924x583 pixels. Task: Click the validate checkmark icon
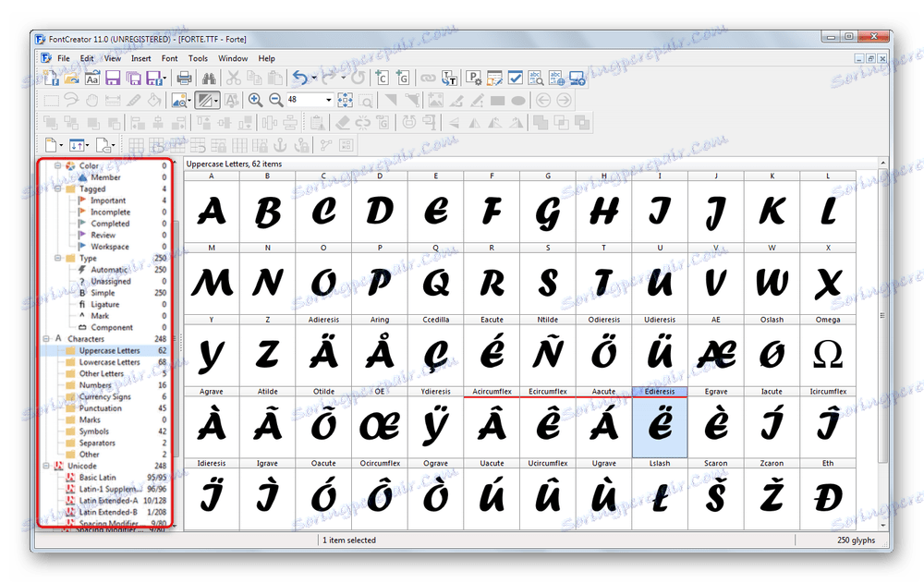click(x=515, y=78)
